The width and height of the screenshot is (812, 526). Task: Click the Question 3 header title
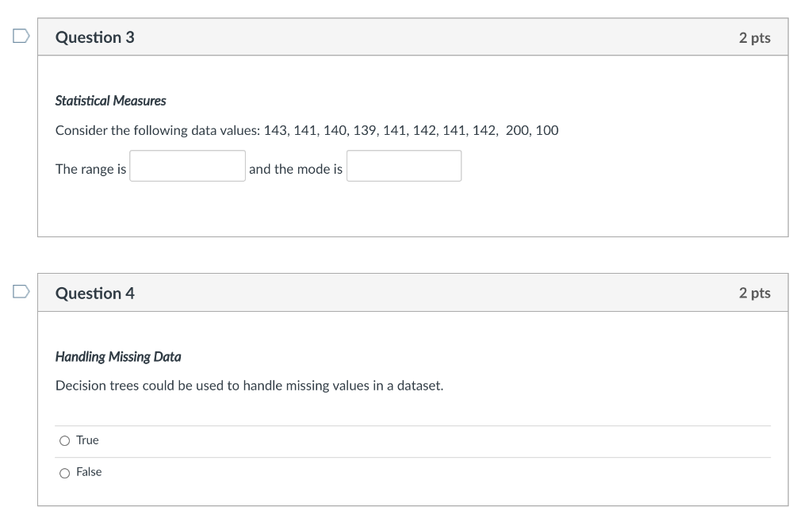coord(95,37)
